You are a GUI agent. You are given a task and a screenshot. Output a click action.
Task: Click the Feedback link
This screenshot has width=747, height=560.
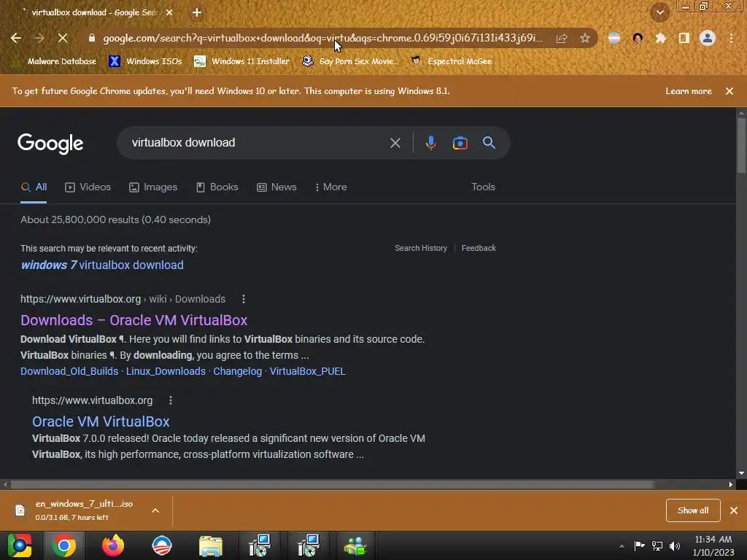[x=479, y=248]
